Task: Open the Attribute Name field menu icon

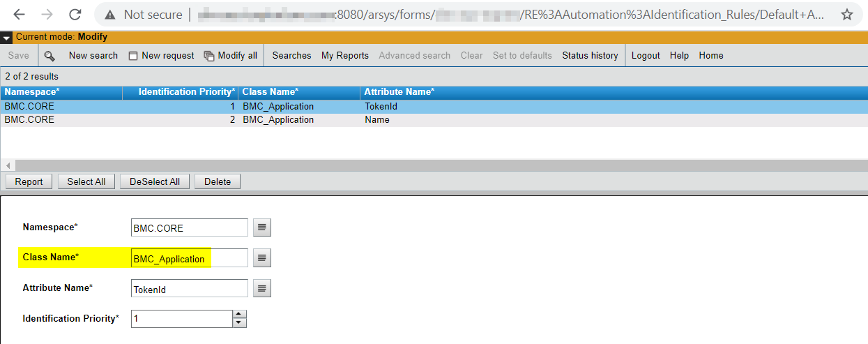Action: (x=261, y=289)
